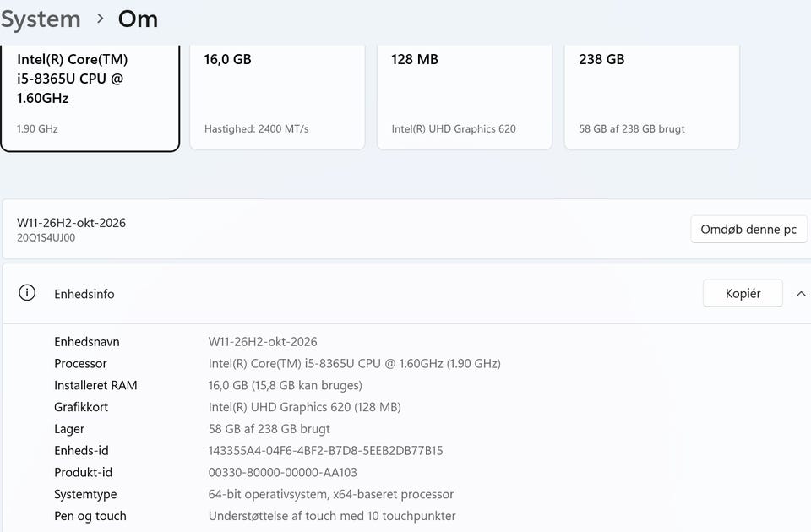
Task: Click the Grafikkort label
Action: pyautogui.click(x=81, y=407)
